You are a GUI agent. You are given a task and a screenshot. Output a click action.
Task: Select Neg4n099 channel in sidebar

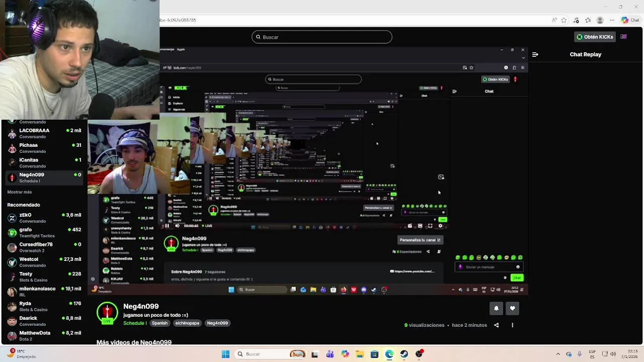point(44,177)
